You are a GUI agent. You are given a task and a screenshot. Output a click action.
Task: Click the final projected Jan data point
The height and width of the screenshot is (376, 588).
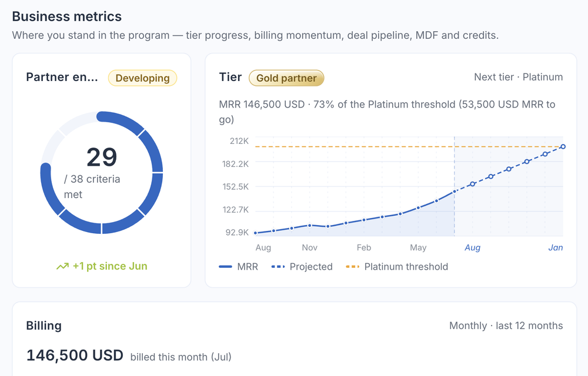click(x=563, y=147)
